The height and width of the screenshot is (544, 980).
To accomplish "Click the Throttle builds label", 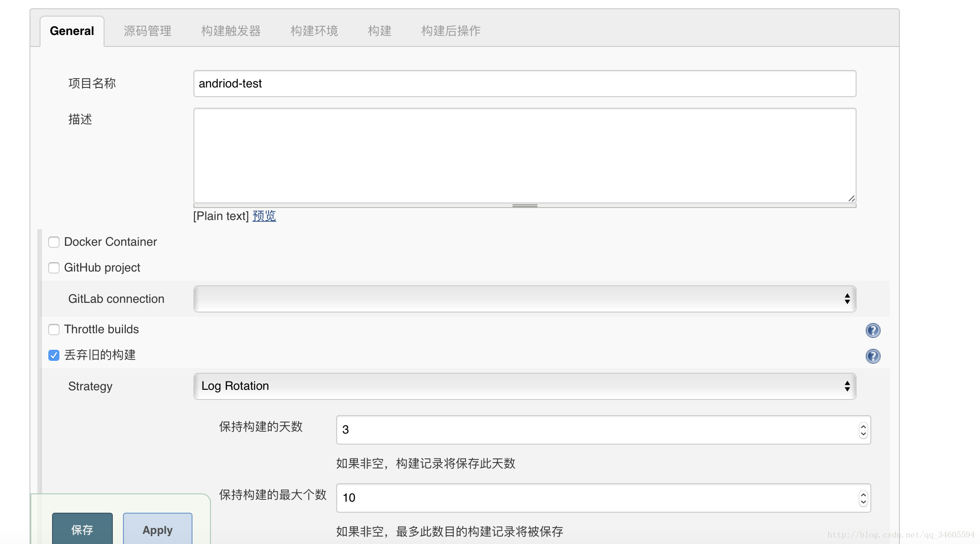I will point(101,330).
